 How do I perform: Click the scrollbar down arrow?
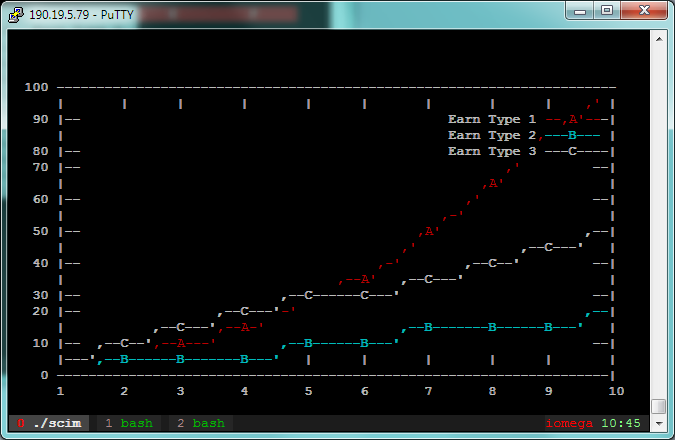[x=659, y=424]
